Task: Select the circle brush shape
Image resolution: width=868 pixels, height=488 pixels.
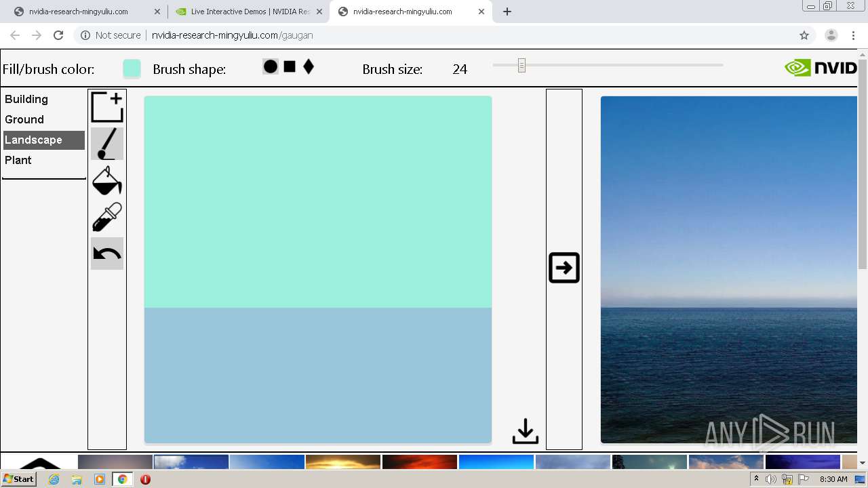Action: point(271,66)
